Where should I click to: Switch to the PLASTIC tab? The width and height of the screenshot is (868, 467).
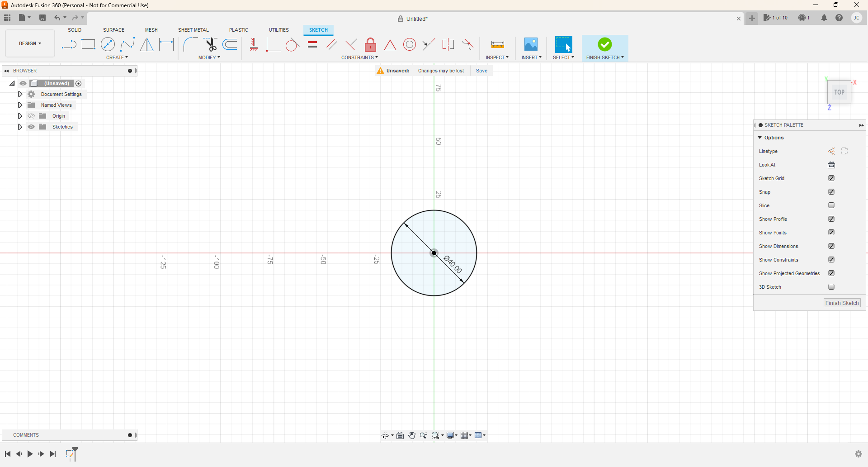pos(239,30)
